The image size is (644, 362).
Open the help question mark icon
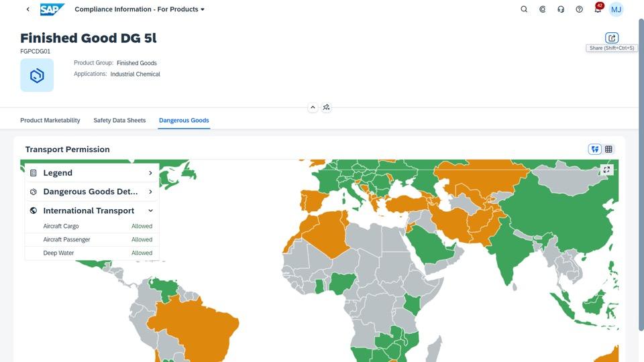tap(580, 9)
